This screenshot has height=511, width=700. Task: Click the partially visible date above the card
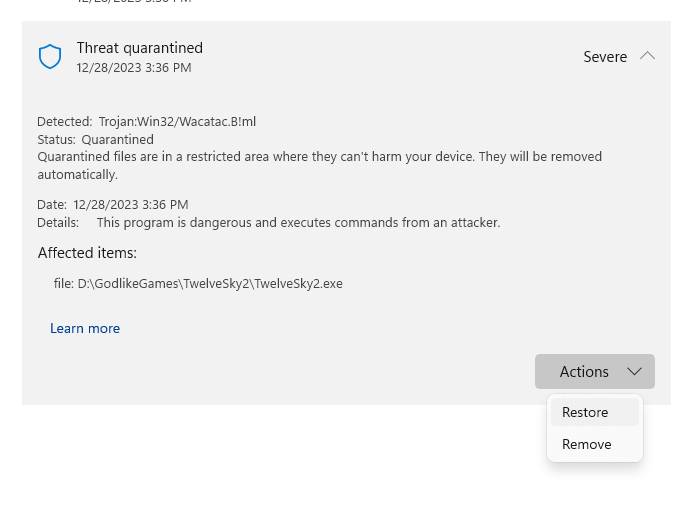click(x=134, y=1)
